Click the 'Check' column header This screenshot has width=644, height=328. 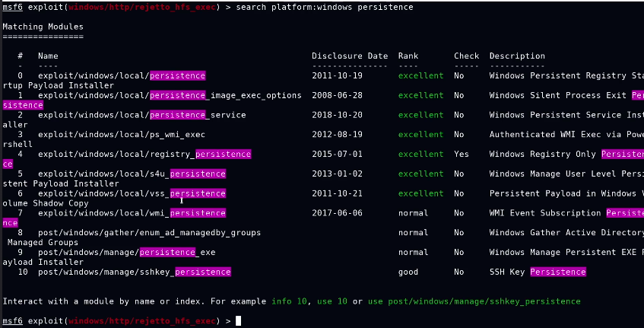click(x=467, y=56)
